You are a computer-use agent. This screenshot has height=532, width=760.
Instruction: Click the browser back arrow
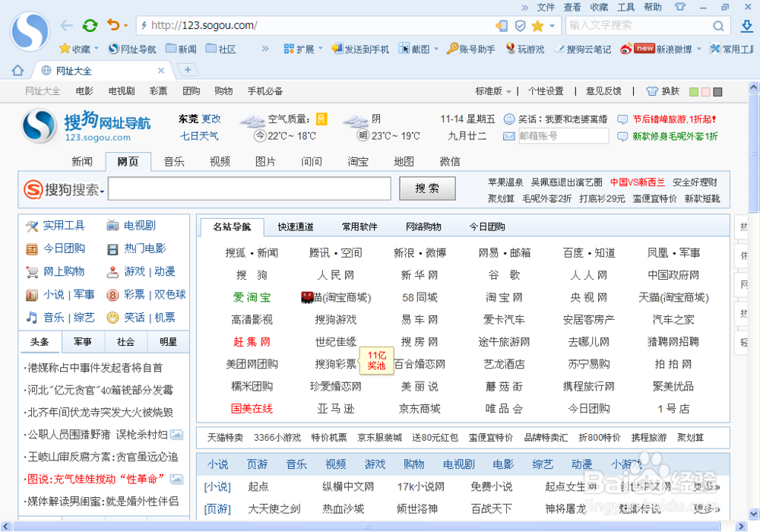66,26
